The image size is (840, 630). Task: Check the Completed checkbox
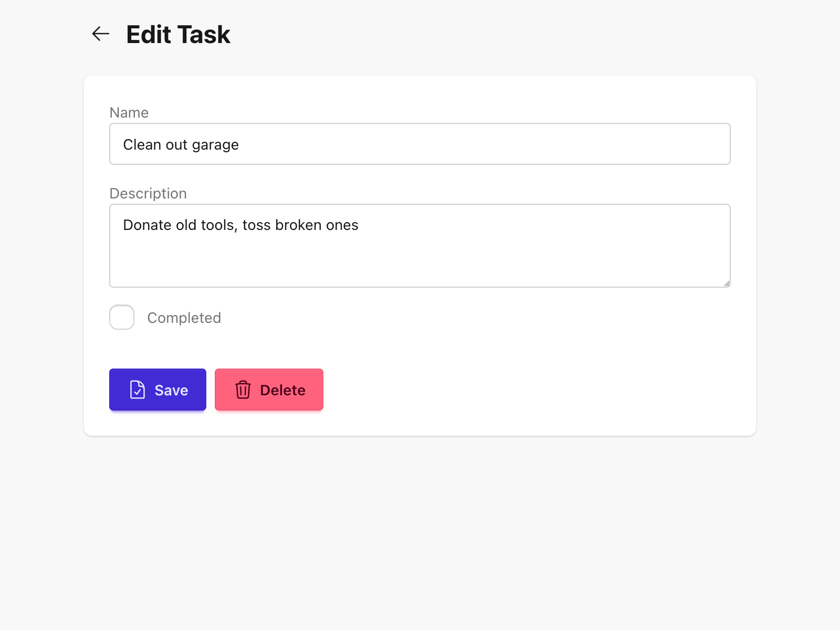[122, 317]
